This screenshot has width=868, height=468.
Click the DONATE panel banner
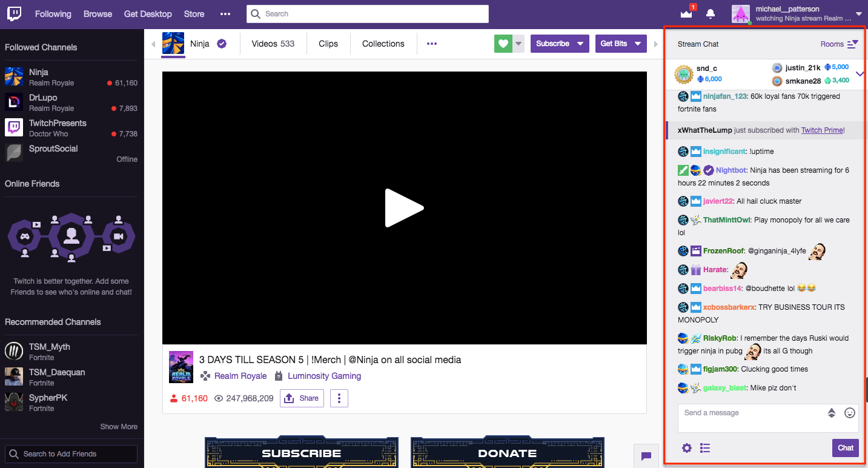508,452
